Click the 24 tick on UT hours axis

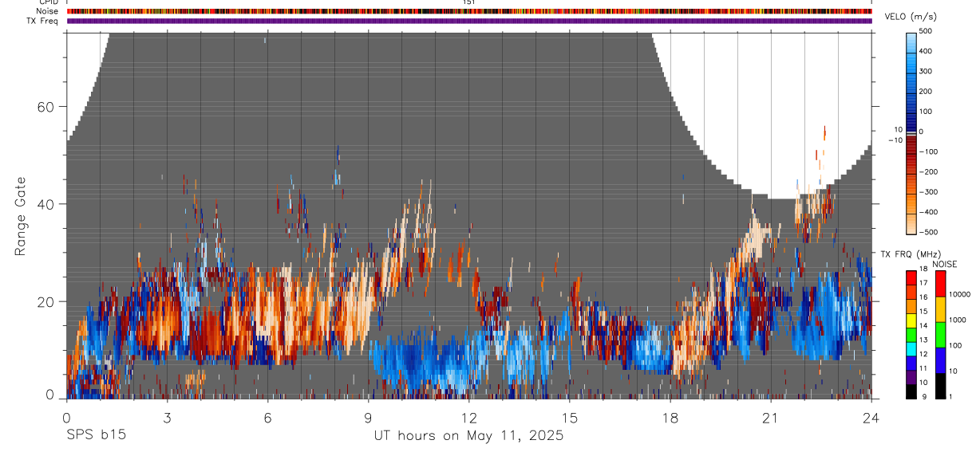[x=871, y=417]
